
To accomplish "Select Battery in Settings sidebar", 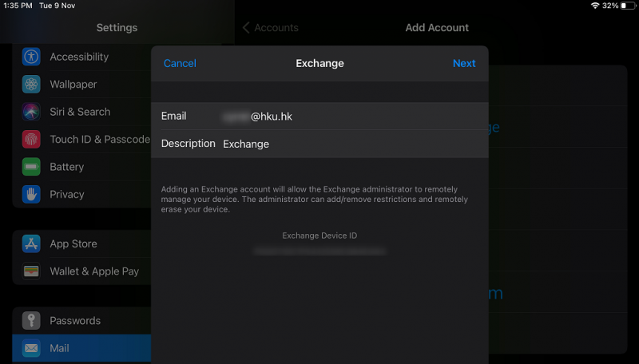I will point(82,167).
